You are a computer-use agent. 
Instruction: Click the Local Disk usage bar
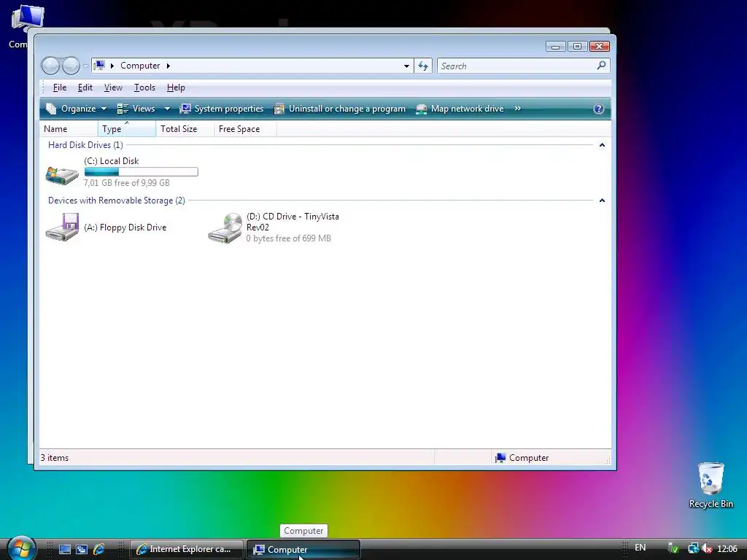pos(141,172)
